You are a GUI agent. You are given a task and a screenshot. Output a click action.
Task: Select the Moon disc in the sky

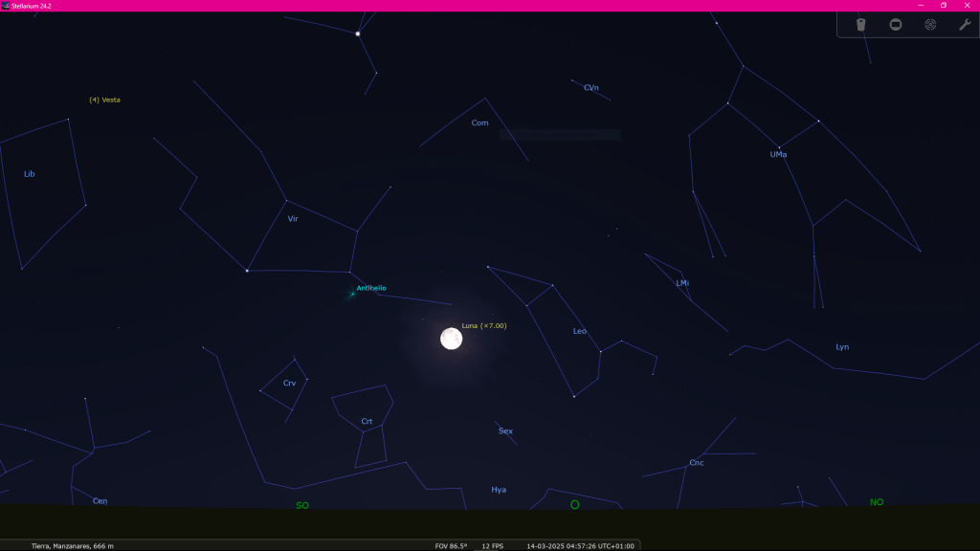[x=451, y=339]
